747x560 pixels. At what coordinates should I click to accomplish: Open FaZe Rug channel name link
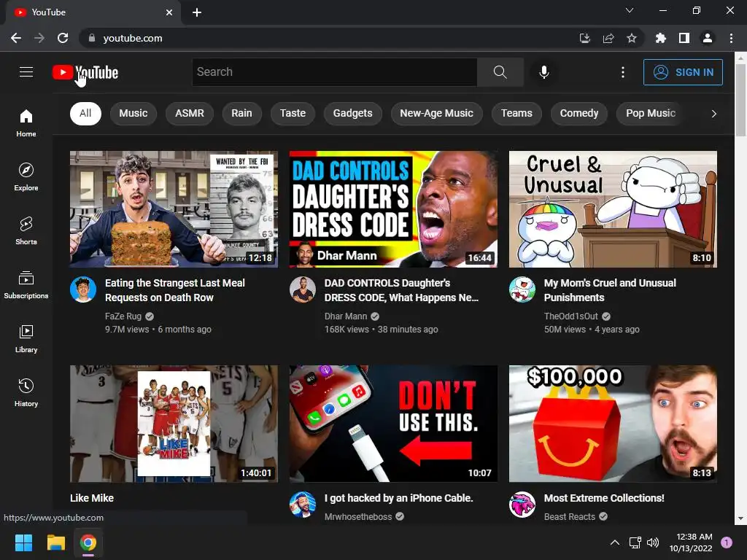point(123,316)
